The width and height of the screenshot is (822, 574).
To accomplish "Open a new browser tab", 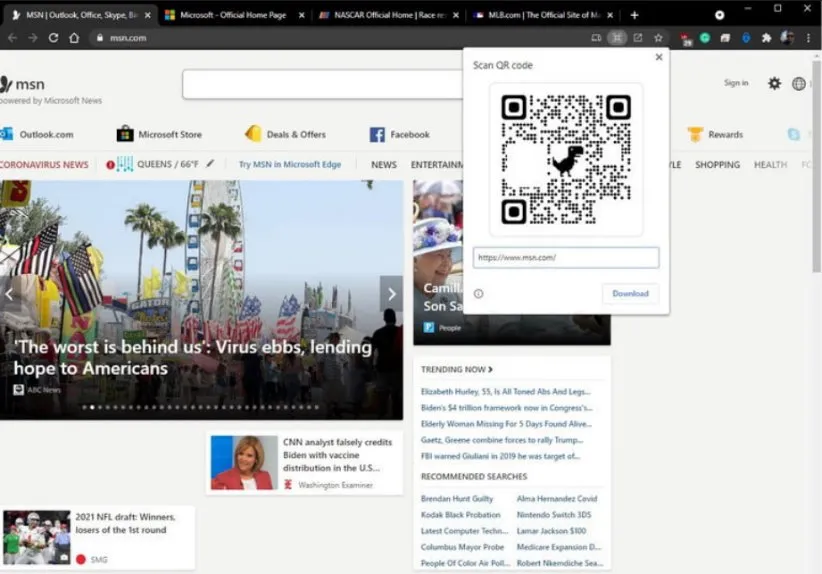I will click(x=634, y=15).
